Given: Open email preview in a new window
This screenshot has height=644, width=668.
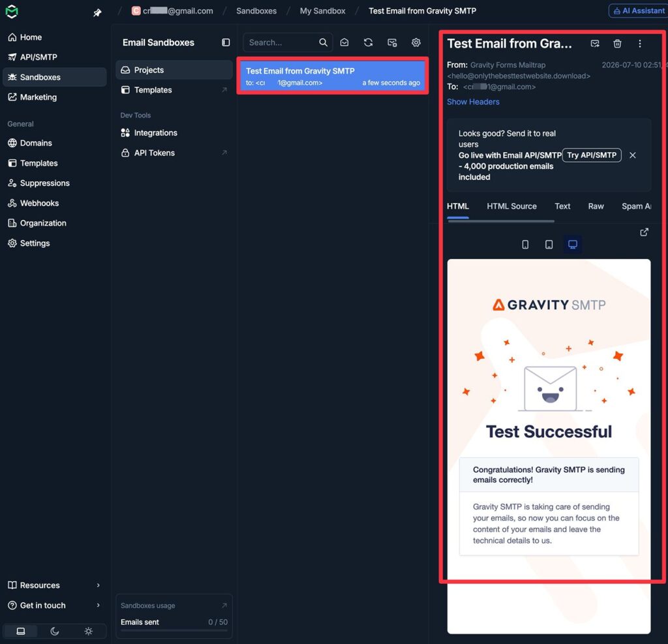Looking at the screenshot, I should pyautogui.click(x=644, y=232).
